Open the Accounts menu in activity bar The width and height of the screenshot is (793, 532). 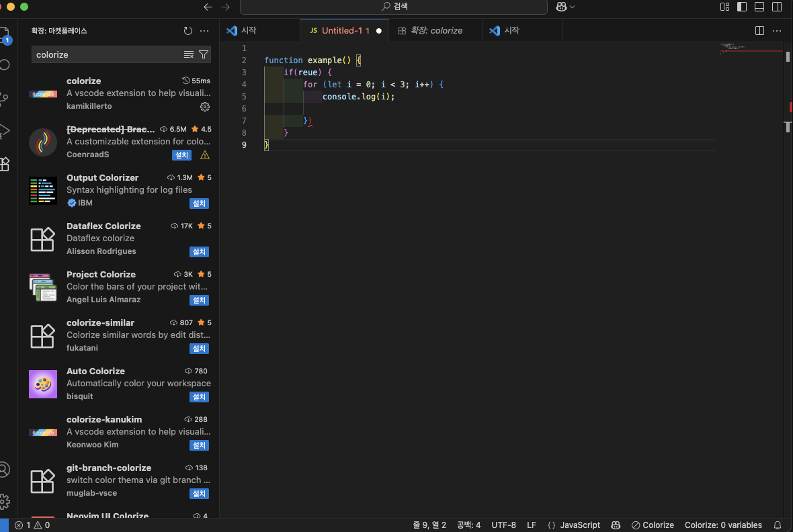tap(5, 470)
